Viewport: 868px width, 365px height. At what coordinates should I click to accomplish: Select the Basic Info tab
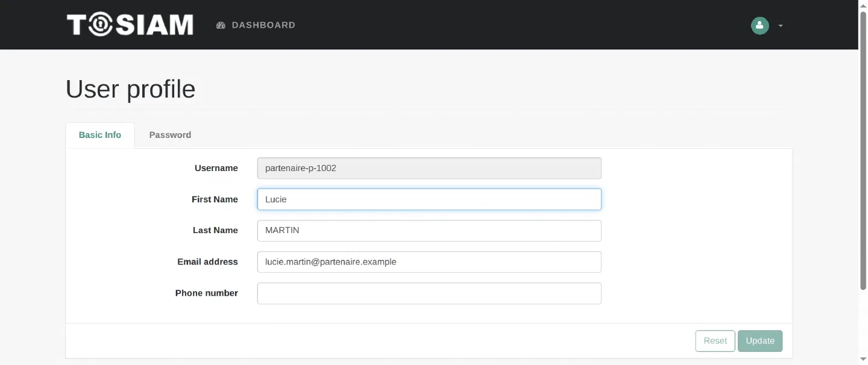tap(100, 135)
